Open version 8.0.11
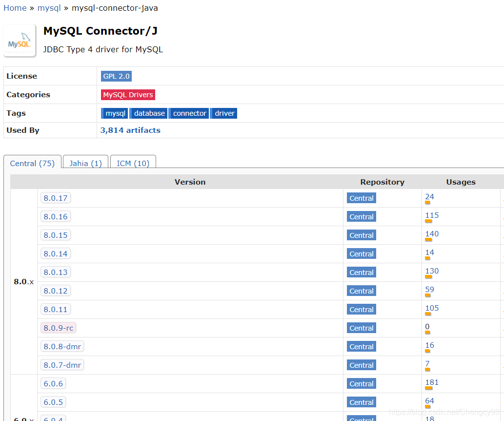The width and height of the screenshot is (504, 421). coord(56,309)
